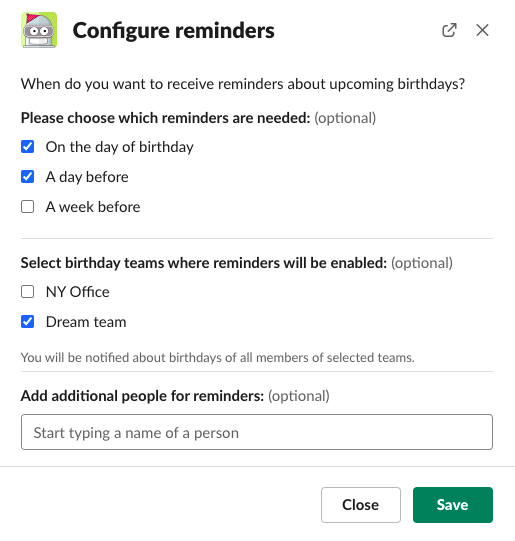
Task: Click the "Select birthday teams" section heading
Action: [204, 263]
